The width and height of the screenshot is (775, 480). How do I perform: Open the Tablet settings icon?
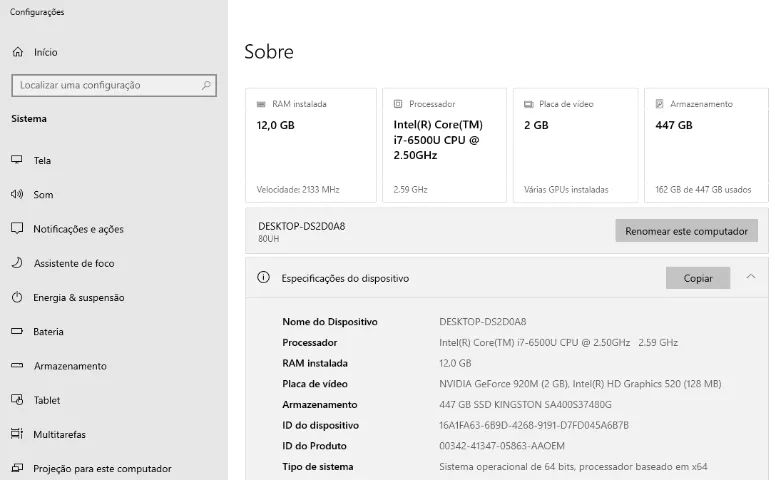(x=17, y=399)
